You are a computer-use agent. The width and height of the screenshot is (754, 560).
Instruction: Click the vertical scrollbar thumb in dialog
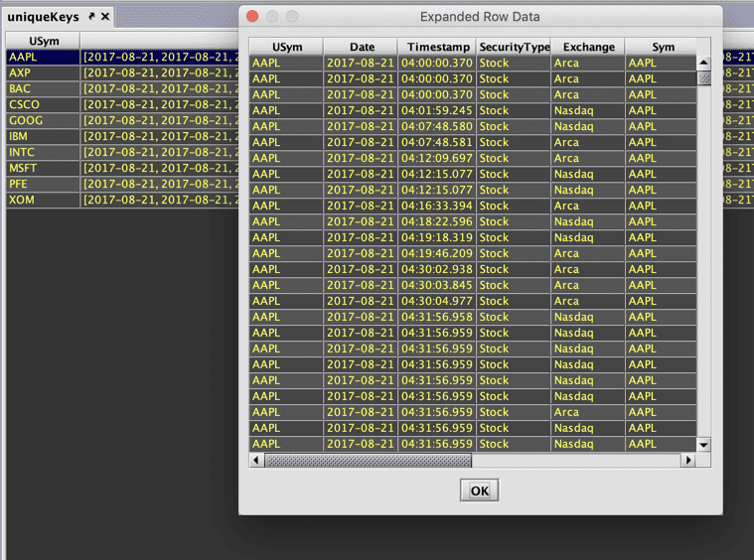703,78
